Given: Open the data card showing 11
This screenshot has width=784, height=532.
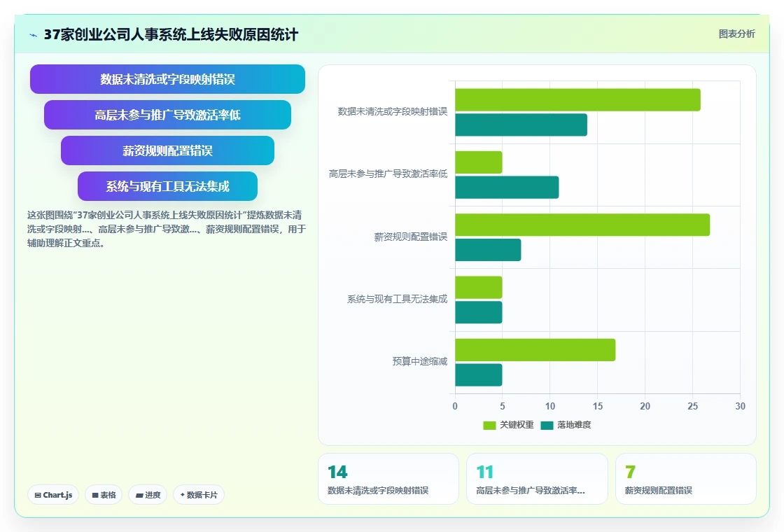Looking at the screenshot, I should point(537,479).
